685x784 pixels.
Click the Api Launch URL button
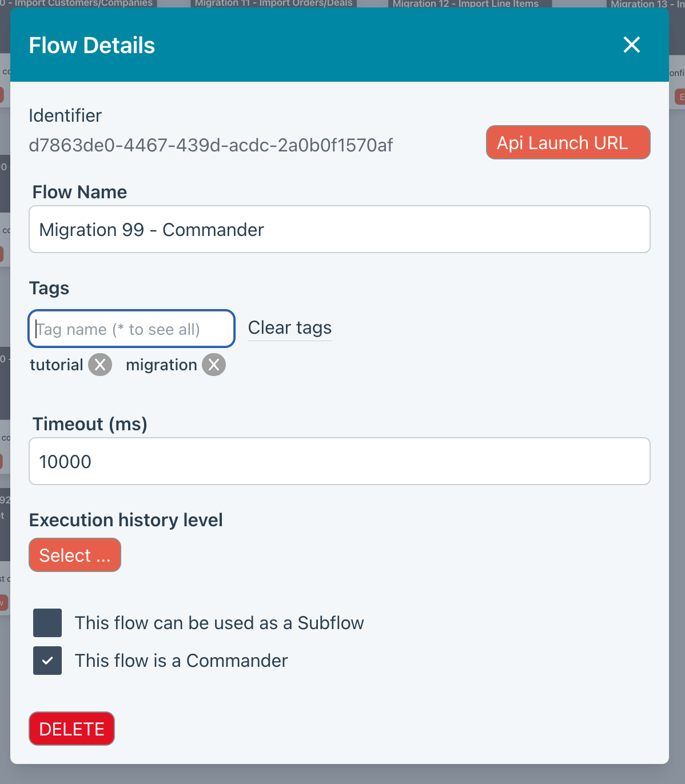pos(568,142)
